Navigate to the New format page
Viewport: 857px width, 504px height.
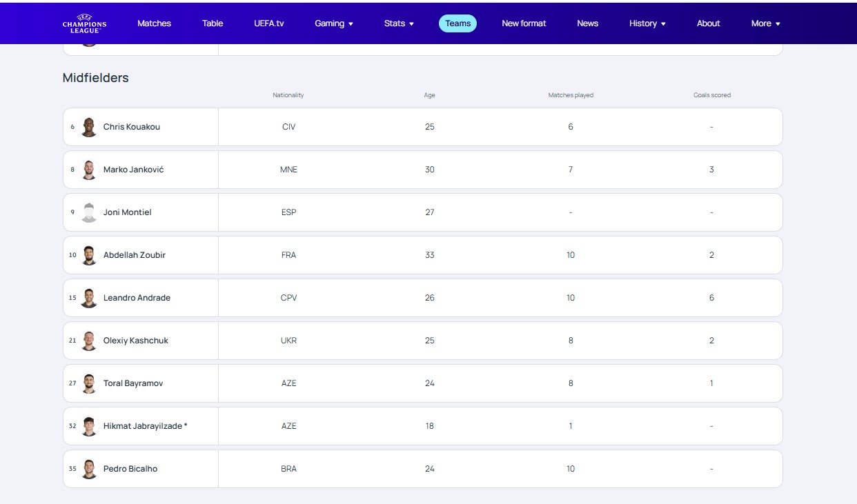(524, 23)
